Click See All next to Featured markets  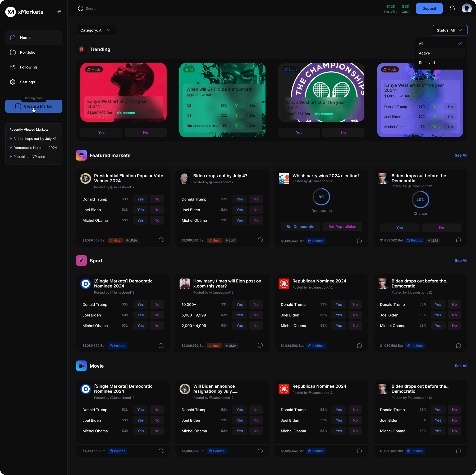[x=461, y=155]
